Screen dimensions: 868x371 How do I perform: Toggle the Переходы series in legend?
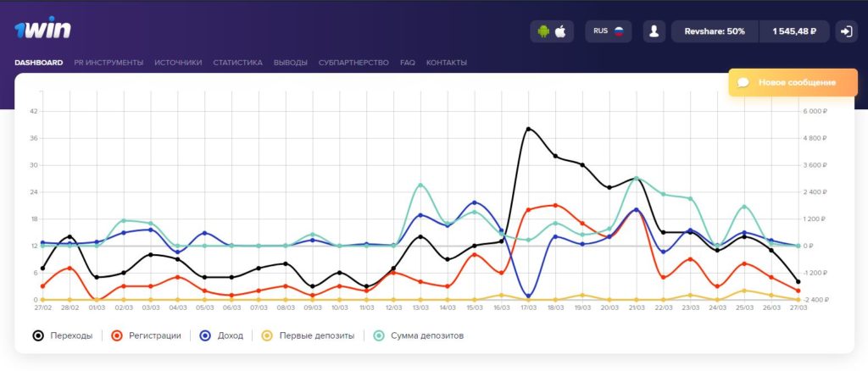(x=62, y=335)
